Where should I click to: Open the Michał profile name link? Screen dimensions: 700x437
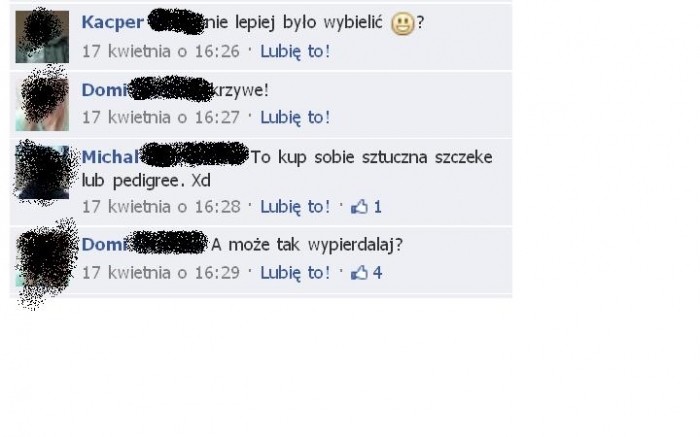click(110, 157)
